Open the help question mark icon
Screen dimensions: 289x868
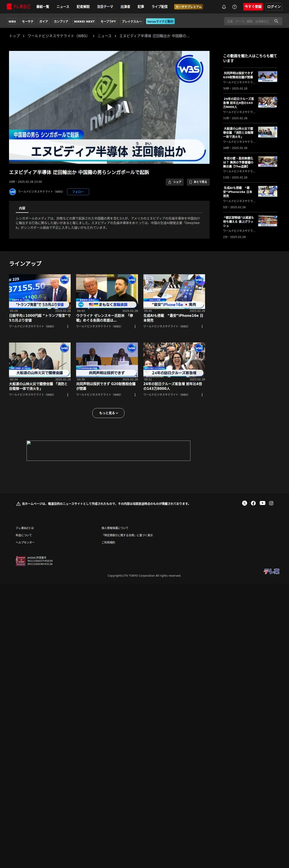click(x=235, y=7)
